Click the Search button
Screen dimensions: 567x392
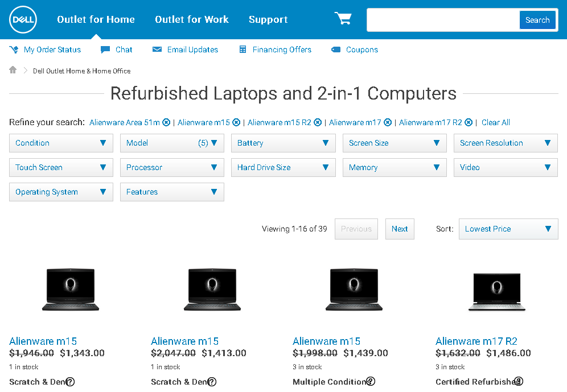click(537, 20)
